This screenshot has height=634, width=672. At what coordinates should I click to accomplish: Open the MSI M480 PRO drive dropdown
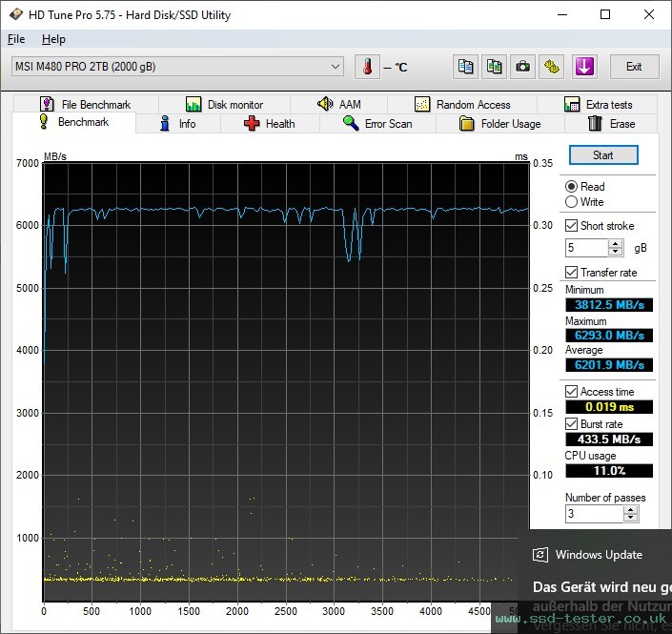coord(177,67)
